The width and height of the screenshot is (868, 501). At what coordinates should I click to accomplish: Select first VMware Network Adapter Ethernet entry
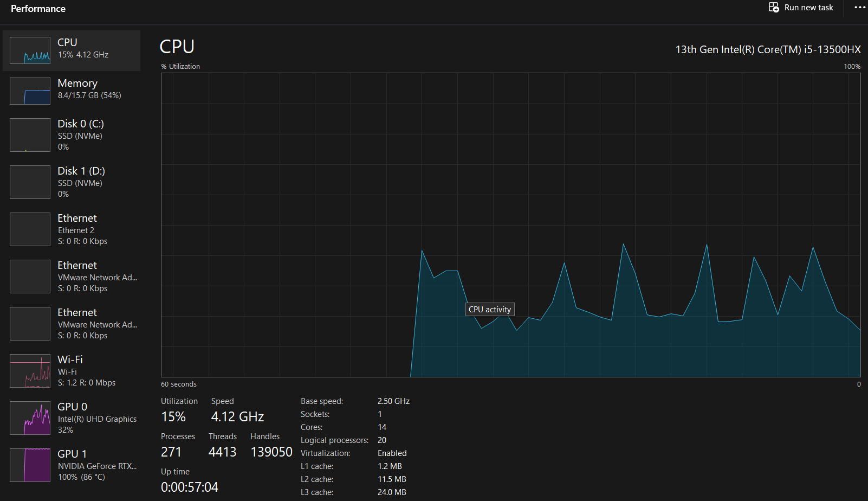(72, 277)
